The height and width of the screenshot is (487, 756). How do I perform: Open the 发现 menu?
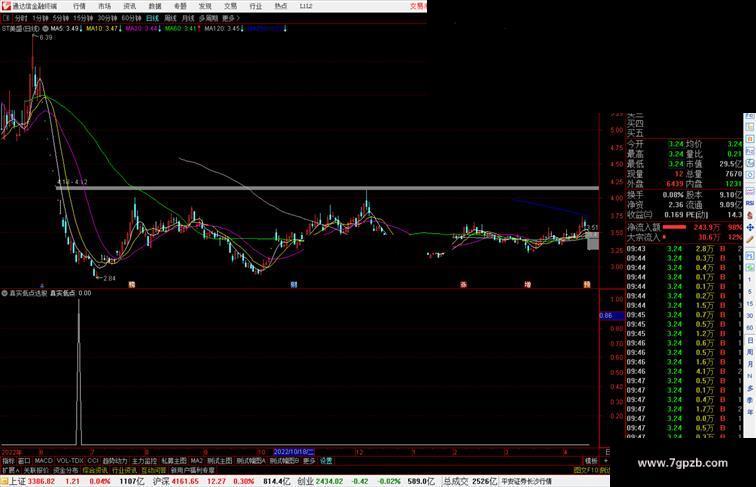tap(205, 6)
